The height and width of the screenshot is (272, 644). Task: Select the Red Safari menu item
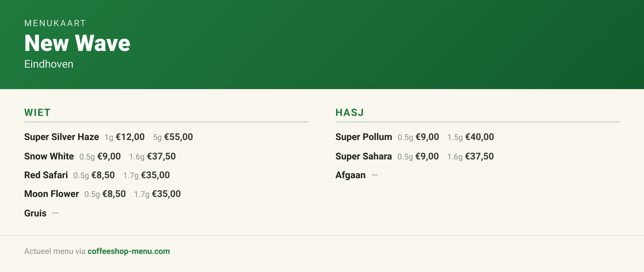pos(46,175)
